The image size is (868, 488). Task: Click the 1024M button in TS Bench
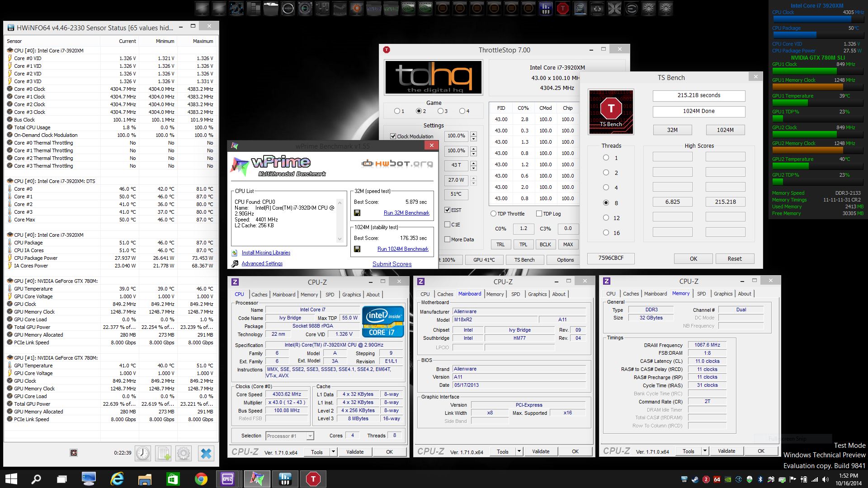click(725, 130)
